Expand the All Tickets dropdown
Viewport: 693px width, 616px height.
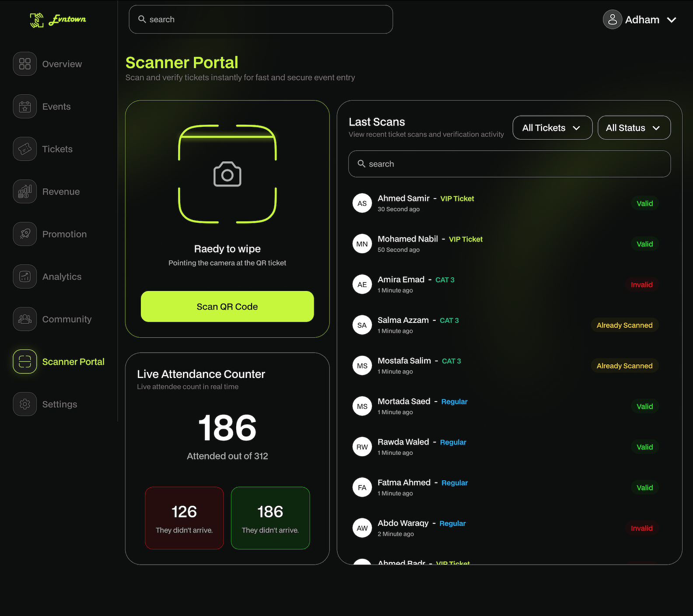pyautogui.click(x=552, y=128)
